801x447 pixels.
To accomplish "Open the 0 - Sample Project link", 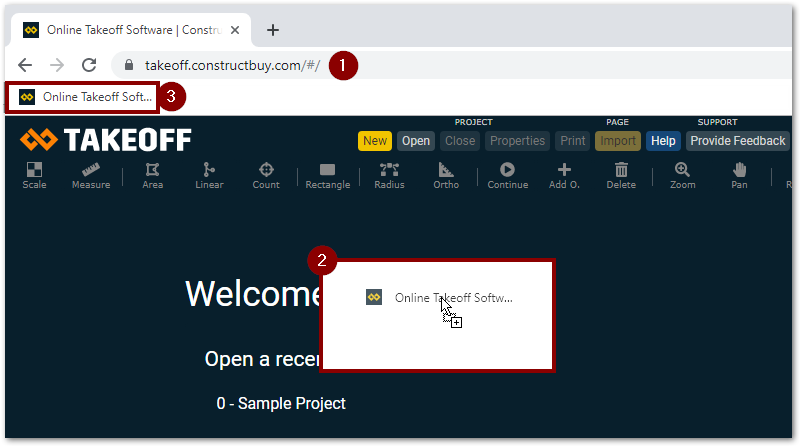I will [x=281, y=404].
